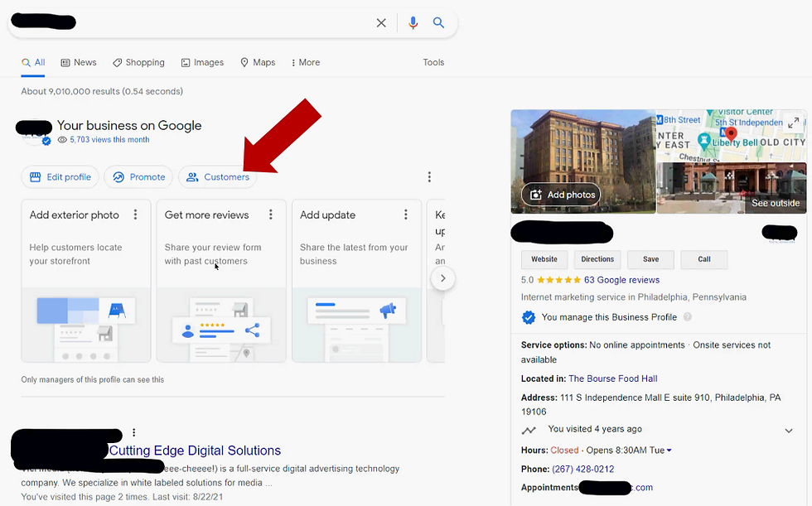The width and height of the screenshot is (812, 506).
Task: Click the five-star rating graphic
Action: 558,280
